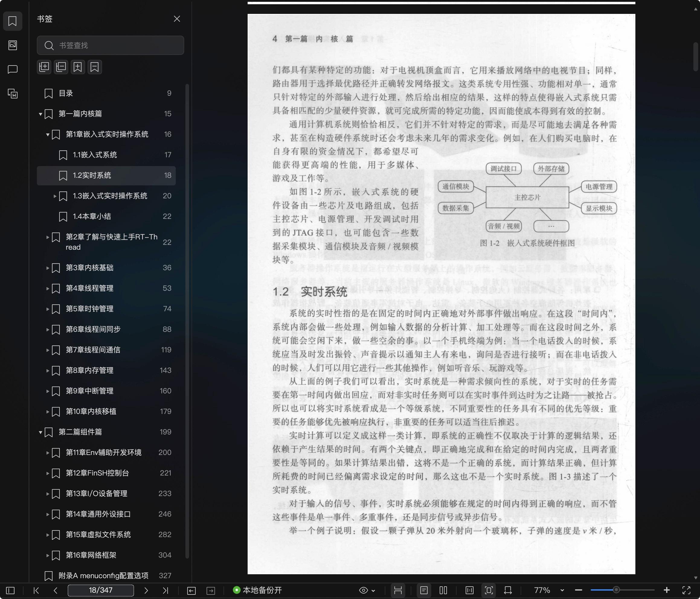Collapse 第1章嵌入式实时操作系统 chapter
Image resolution: width=700 pixels, height=599 pixels.
point(47,135)
